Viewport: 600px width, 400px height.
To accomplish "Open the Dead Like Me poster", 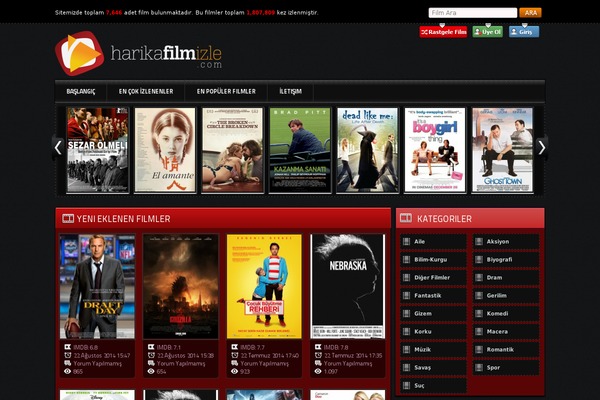I will (x=367, y=150).
